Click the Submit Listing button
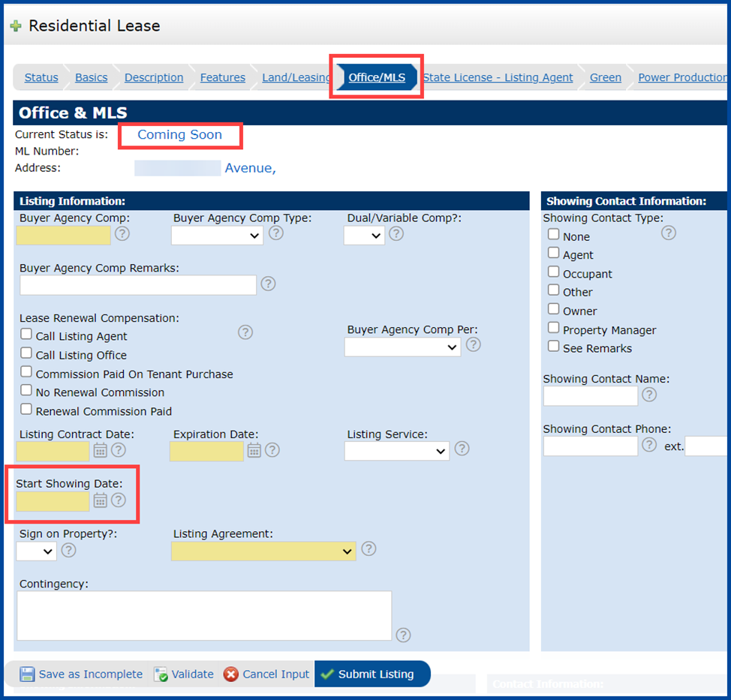Screen dimensions: 731x700 click(x=372, y=674)
